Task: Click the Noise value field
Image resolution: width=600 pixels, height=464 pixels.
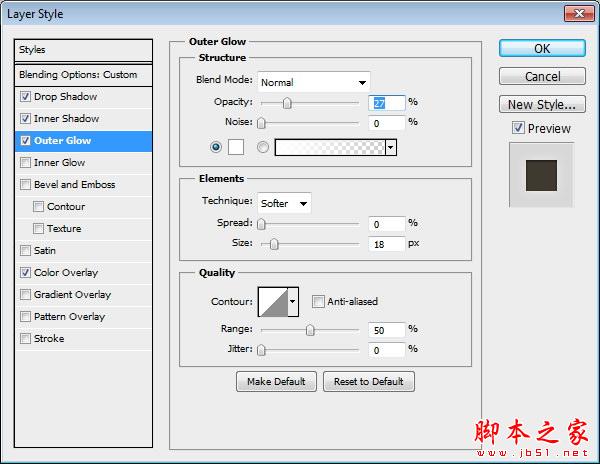Action: point(386,123)
